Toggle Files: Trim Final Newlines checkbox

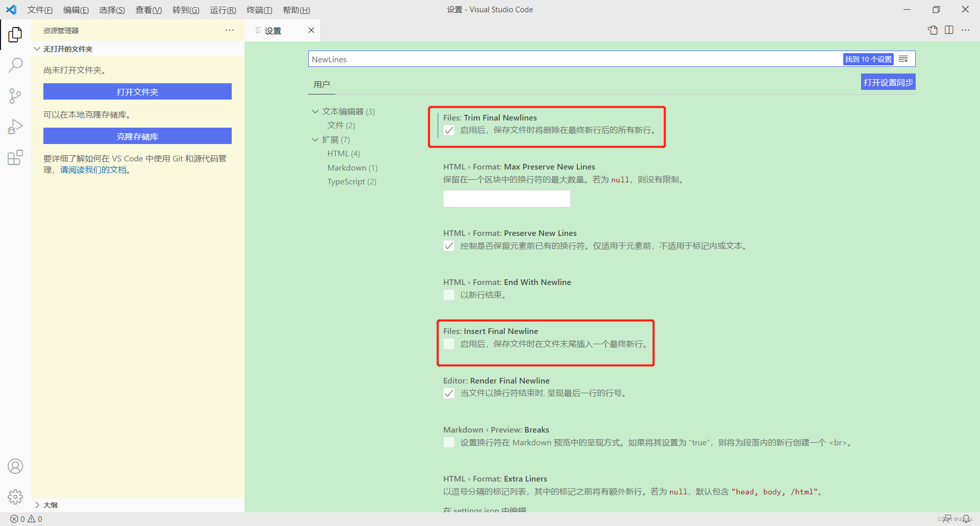click(x=449, y=130)
